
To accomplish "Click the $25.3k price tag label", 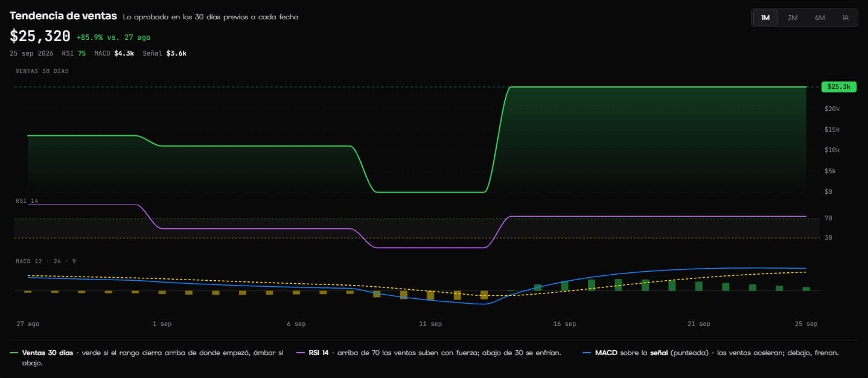I will (x=839, y=87).
